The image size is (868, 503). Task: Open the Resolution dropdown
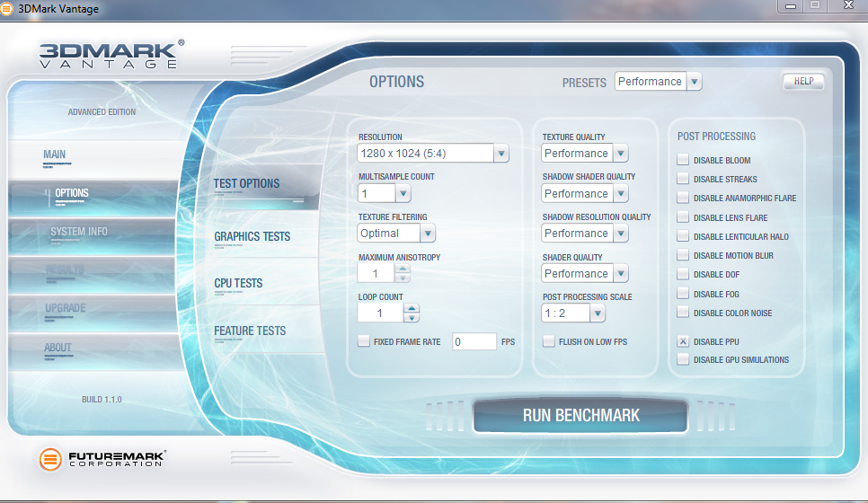coord(432,154)
